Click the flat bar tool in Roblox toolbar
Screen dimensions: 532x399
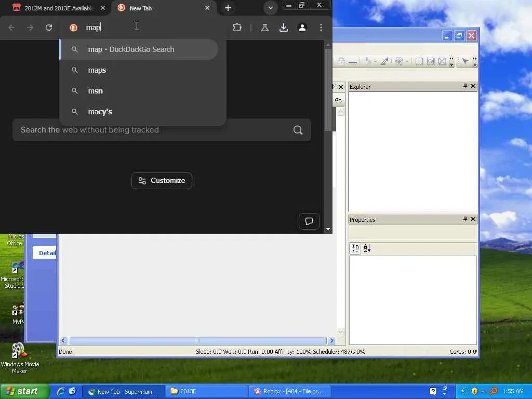353,62
